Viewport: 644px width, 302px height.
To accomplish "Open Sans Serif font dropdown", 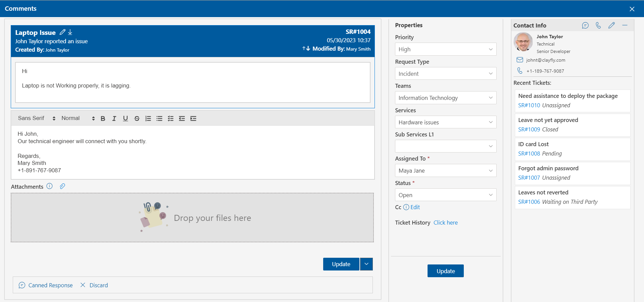I will click(x=37, y=118).
